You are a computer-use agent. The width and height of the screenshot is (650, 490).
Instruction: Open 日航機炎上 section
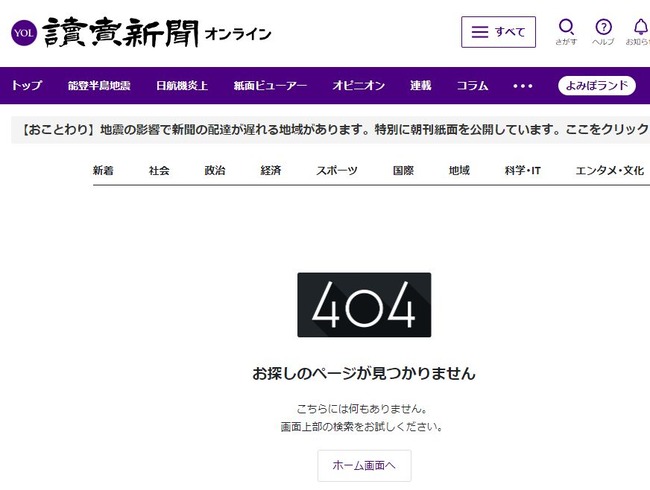[x=182, y=86]
